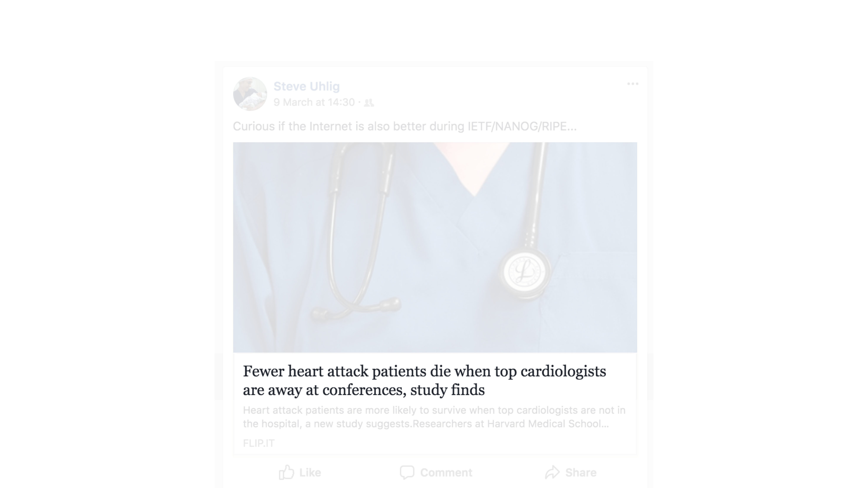The width and height of the screenshot is (868, 488).
Task: Click the friends audience icon beside timestamp
Action: 369,103
